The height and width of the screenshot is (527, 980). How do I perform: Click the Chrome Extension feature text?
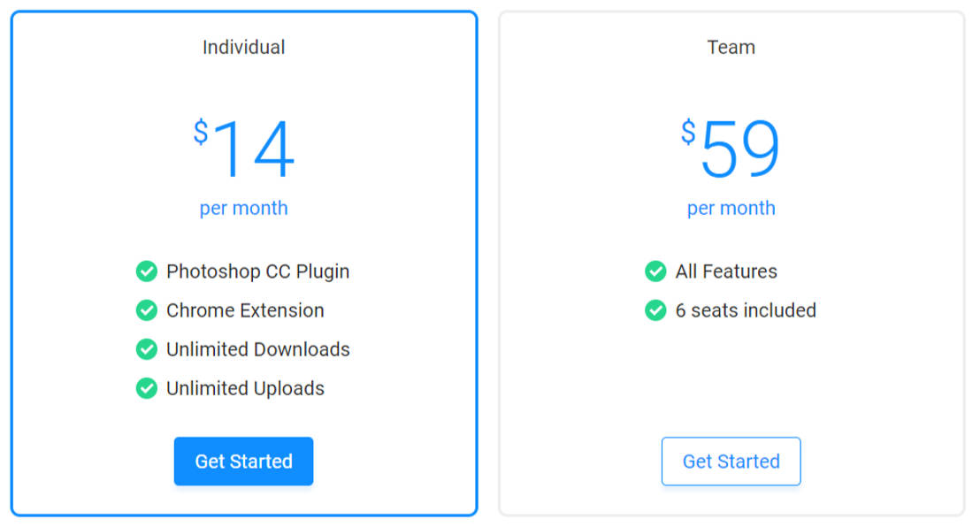245,310
